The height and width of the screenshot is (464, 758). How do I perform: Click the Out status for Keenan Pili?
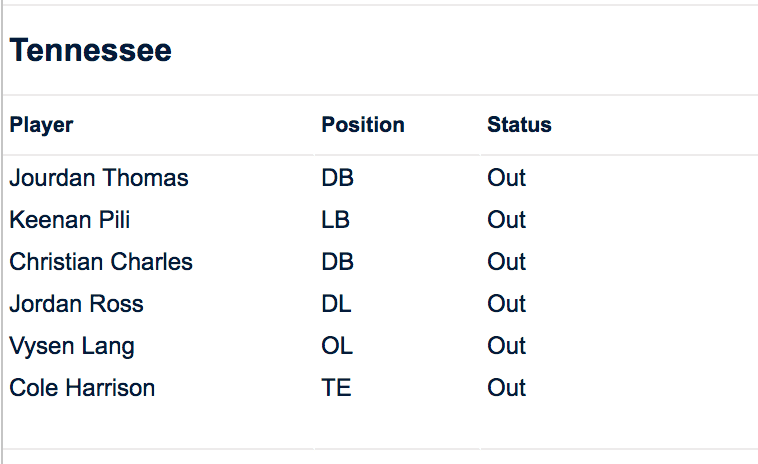[506, 220]
